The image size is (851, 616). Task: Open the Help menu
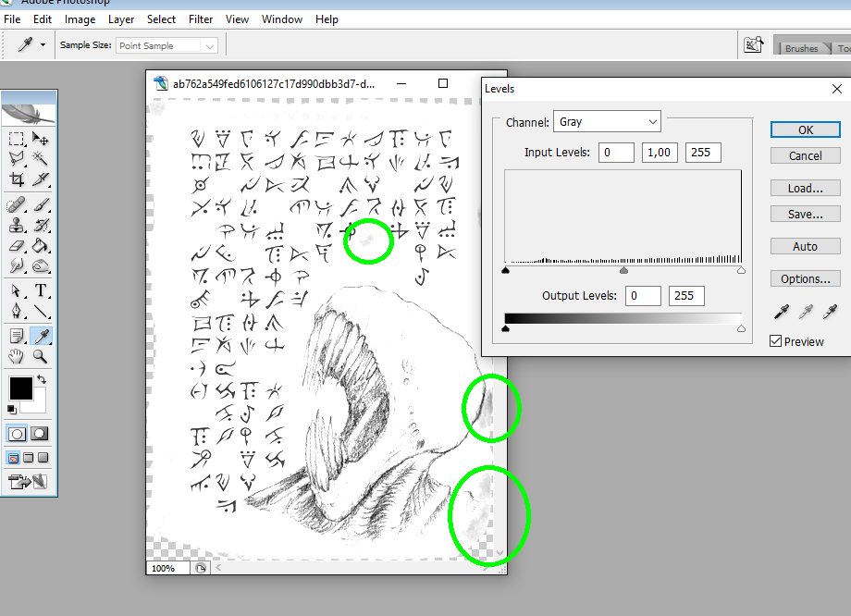click(x=327, y=19)
